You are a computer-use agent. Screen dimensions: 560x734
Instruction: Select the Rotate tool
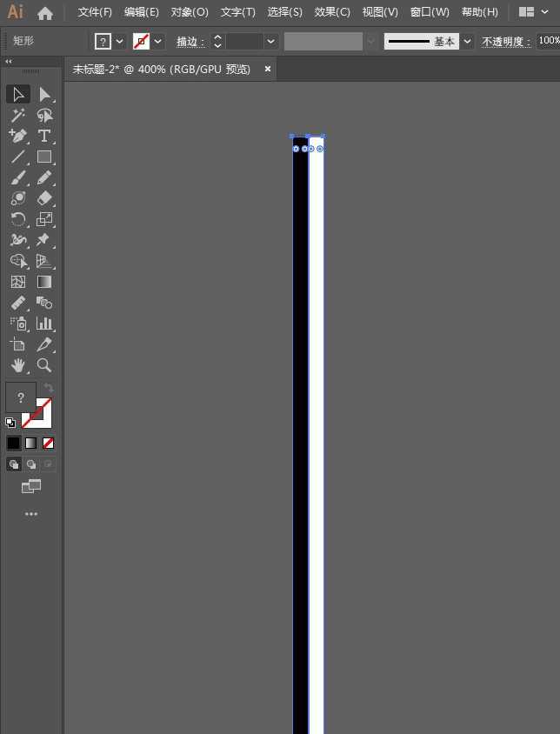pos(18,218)
